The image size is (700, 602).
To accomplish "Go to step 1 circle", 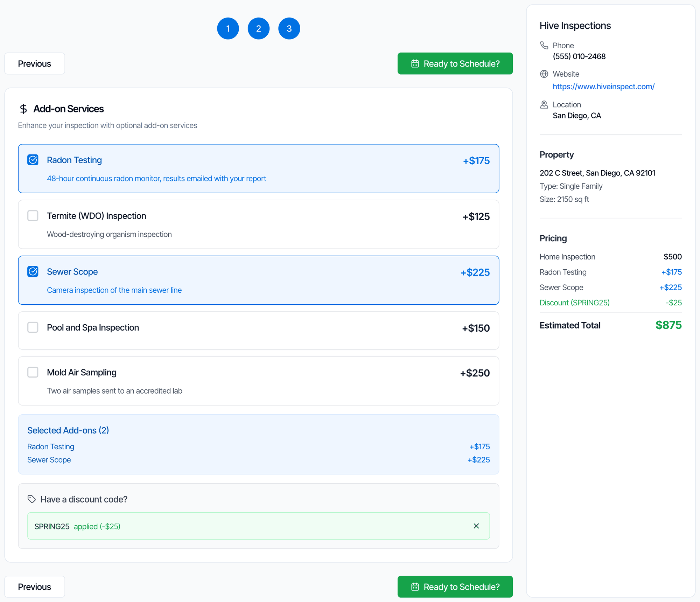I will click(228, 28).
